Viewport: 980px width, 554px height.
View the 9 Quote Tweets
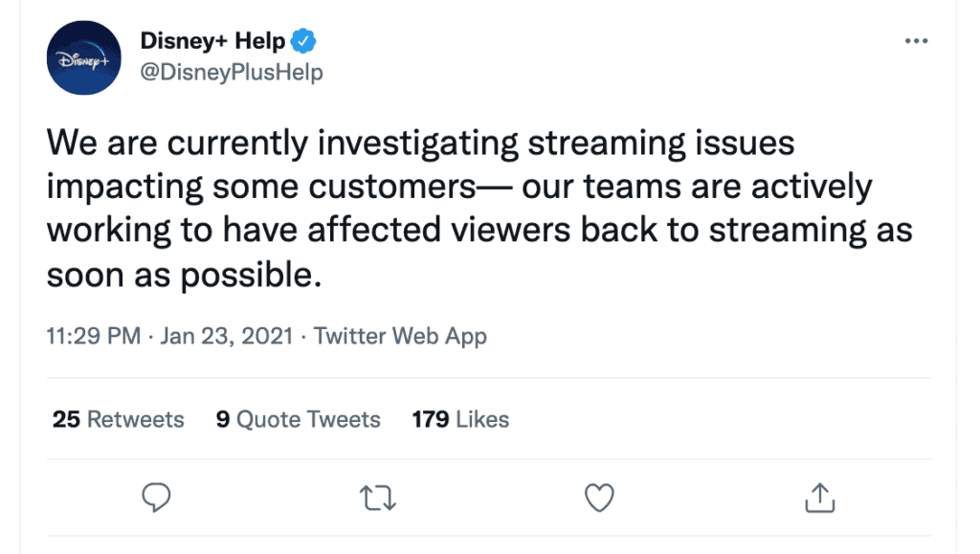pyautogui.click(x=298, y=419)
